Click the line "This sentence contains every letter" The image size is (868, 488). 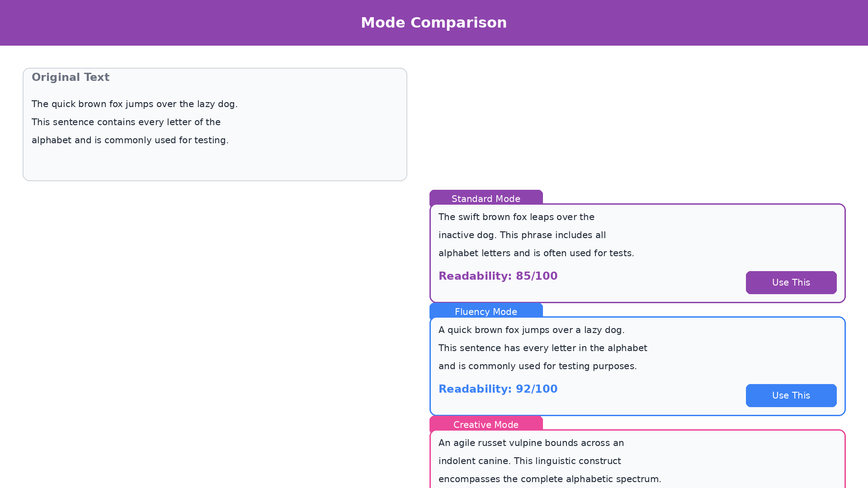click(126, 122)
